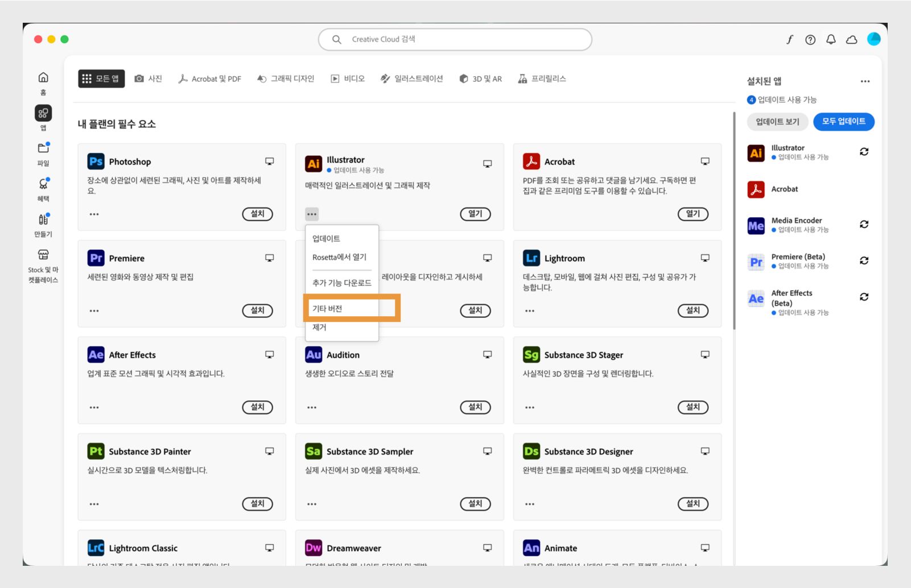The image size is (911, 588).
Task: Click the Audition app icon
Action: (314, 355)
